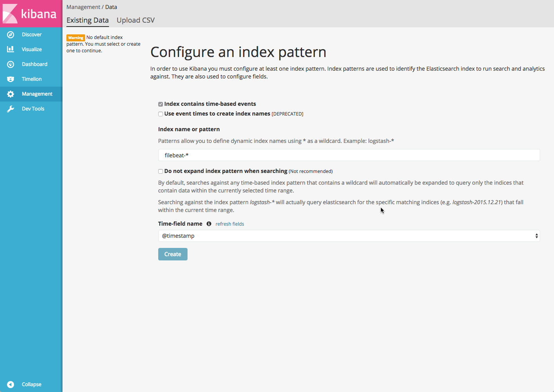Click the Visualize bar chart icon
This screenshot has width=554, height=392.
[x=11, y=49]
